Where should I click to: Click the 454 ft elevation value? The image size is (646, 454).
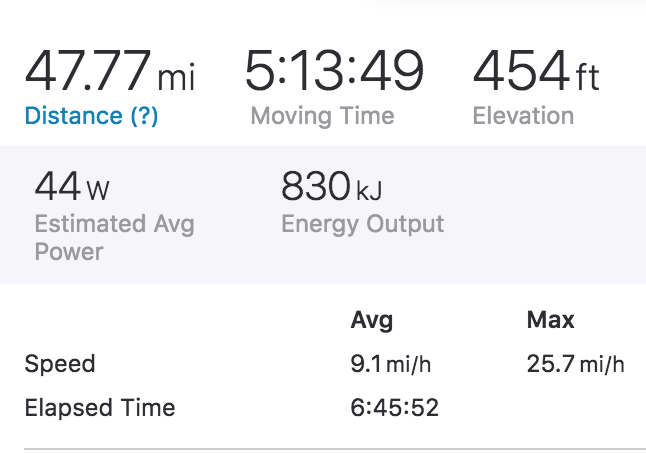[536, 70]
